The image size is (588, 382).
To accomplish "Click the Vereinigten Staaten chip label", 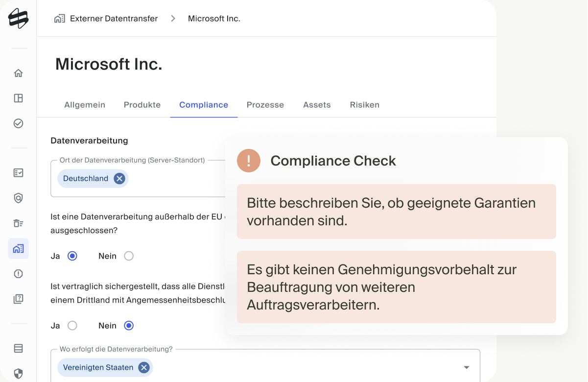I will (x=98, y=367).
